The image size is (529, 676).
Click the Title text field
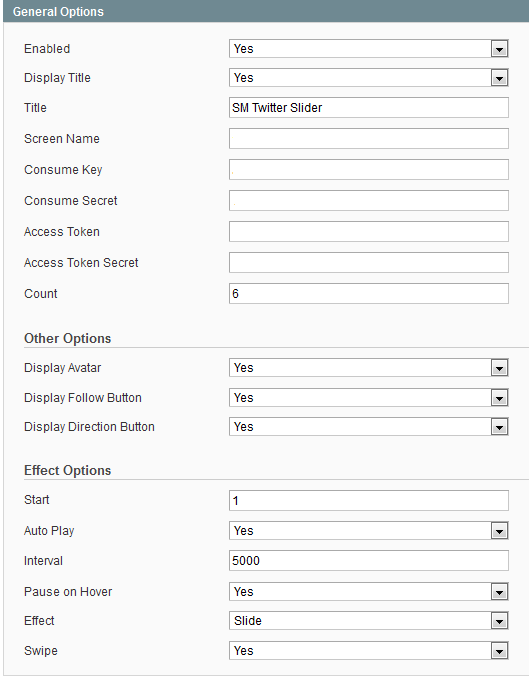pos(369,108)
